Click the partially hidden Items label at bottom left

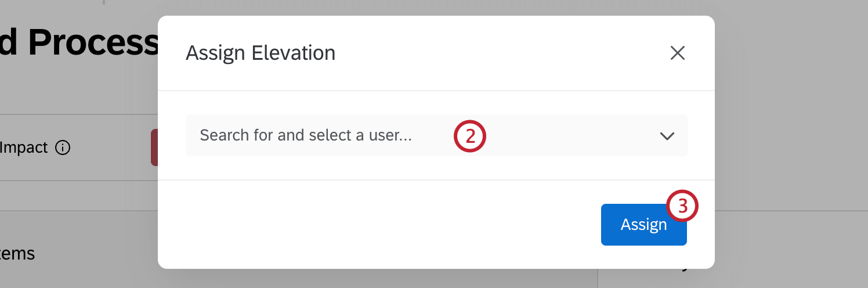coord(17,254)
